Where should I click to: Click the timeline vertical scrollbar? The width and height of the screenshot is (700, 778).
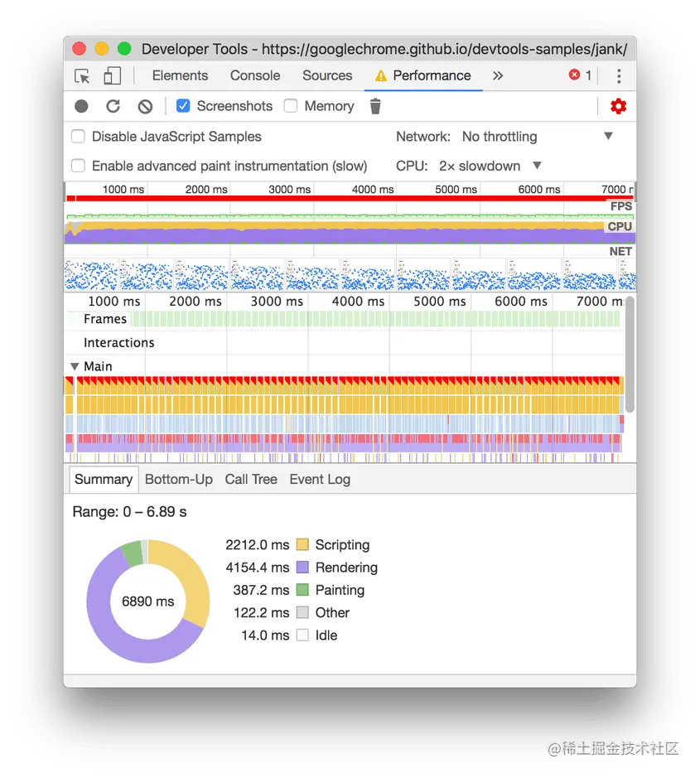pyautogui.click(x=630, y=355)
